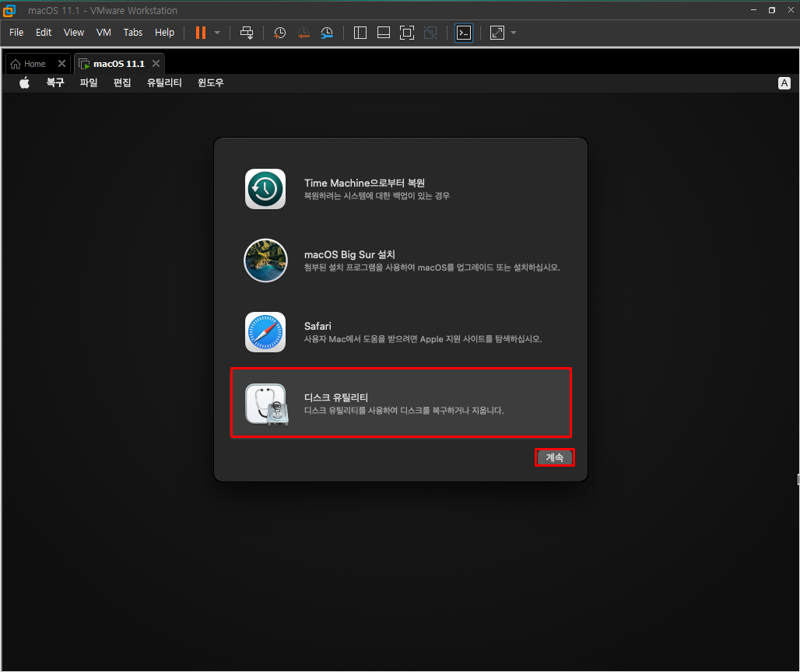Click the input source A indicator

point(784,83)
